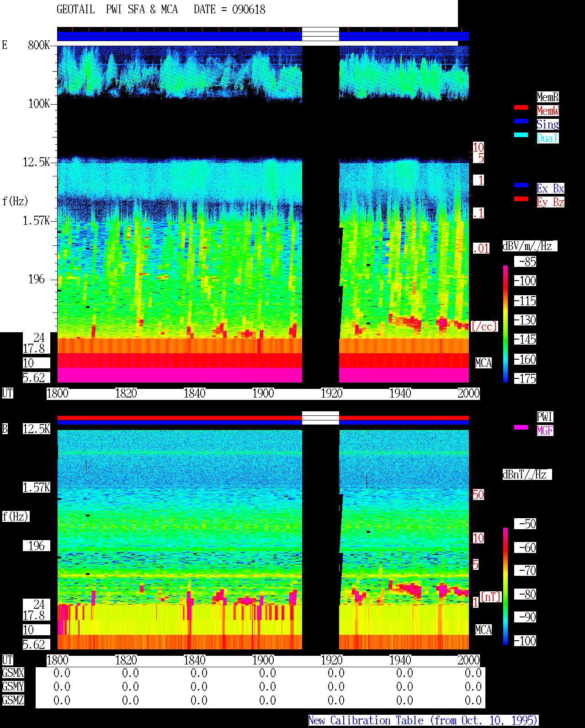The width and height of the screenshot is (585, 728).
Task: Click the red [/cc] density unit label
Action: tap(484, 326)
